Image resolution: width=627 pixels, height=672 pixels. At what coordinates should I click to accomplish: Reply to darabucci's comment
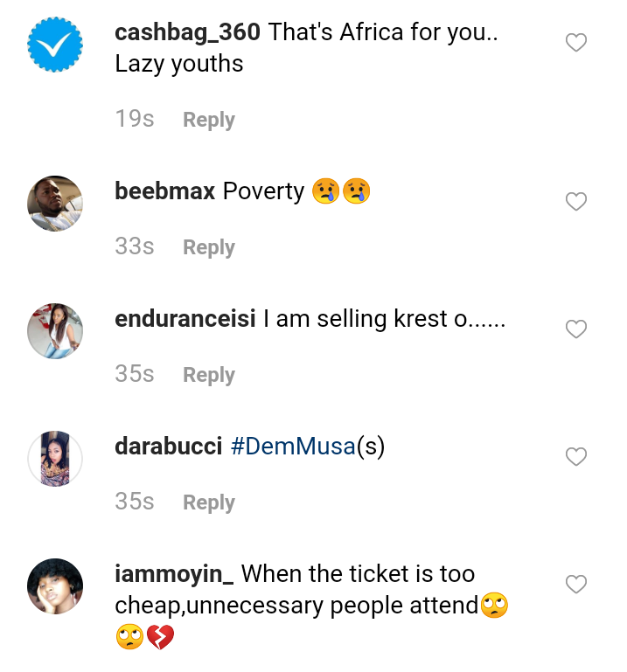tap(208, 502)
